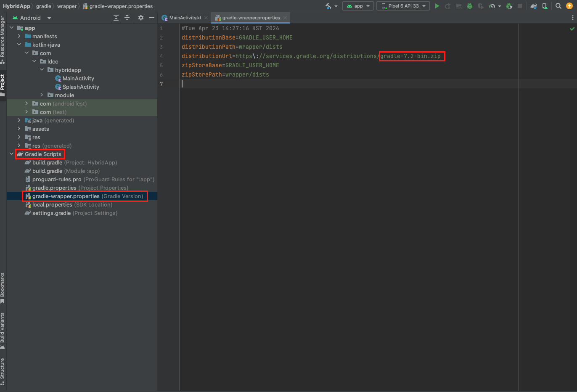Image resolution: width=577 pixels, height=392 pixels.
Task: Open Project panel settings gear
Action: pos(141,18)
